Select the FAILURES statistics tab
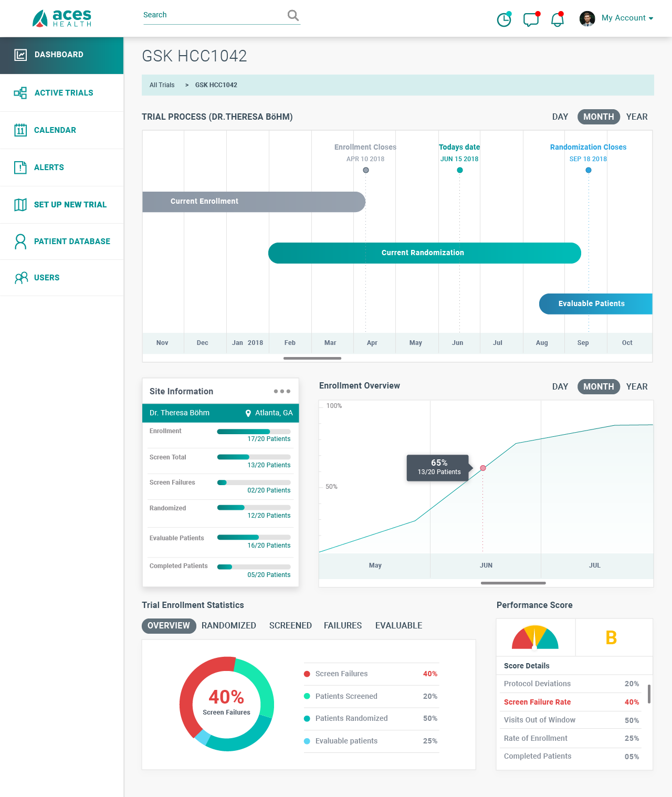This screenshot has height=797, width=672. pos(343,625)
